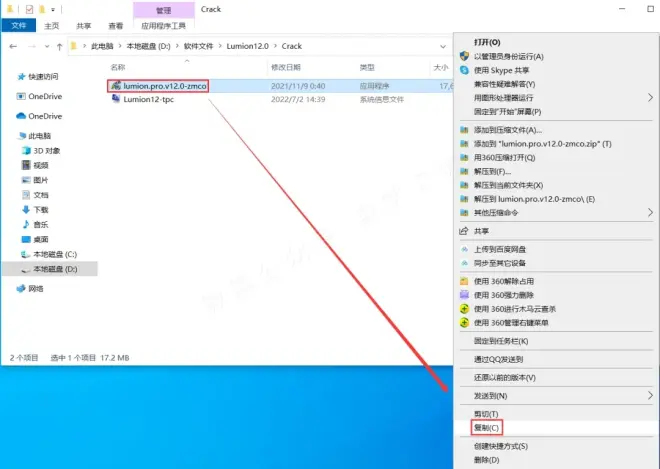Choose 使用 360管理右键菜单
This screenshot has width=660, height=469.
coord(511,323)
